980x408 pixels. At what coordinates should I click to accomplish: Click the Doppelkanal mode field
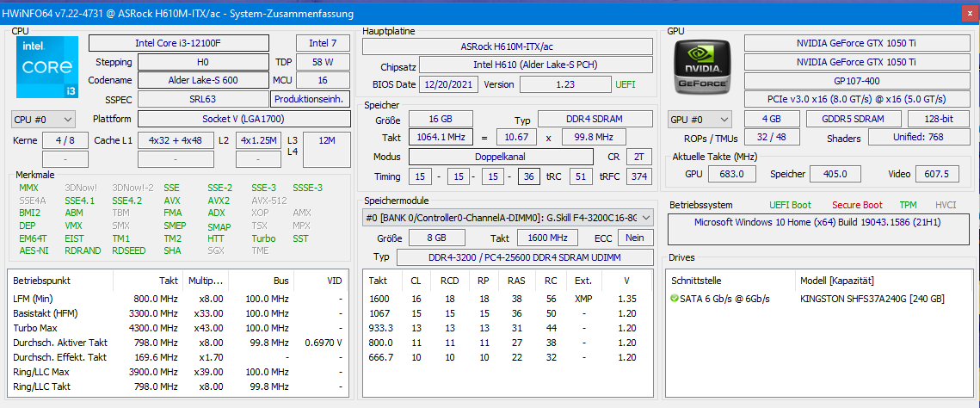(x=501, y=157)
